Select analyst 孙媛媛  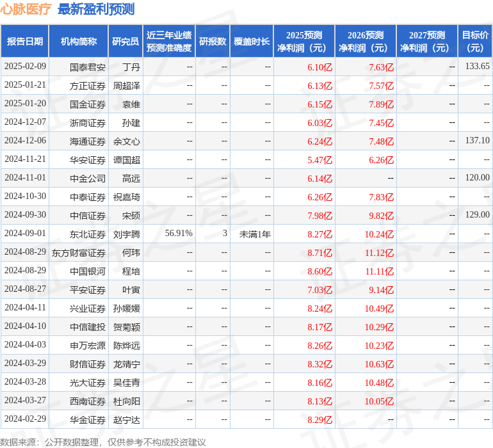(127, 308)
